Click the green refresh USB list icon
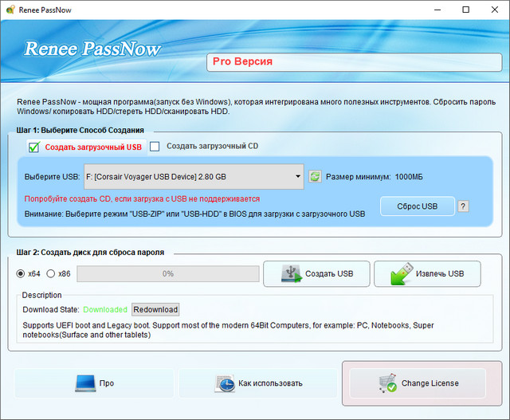 [x=315, y=177]
